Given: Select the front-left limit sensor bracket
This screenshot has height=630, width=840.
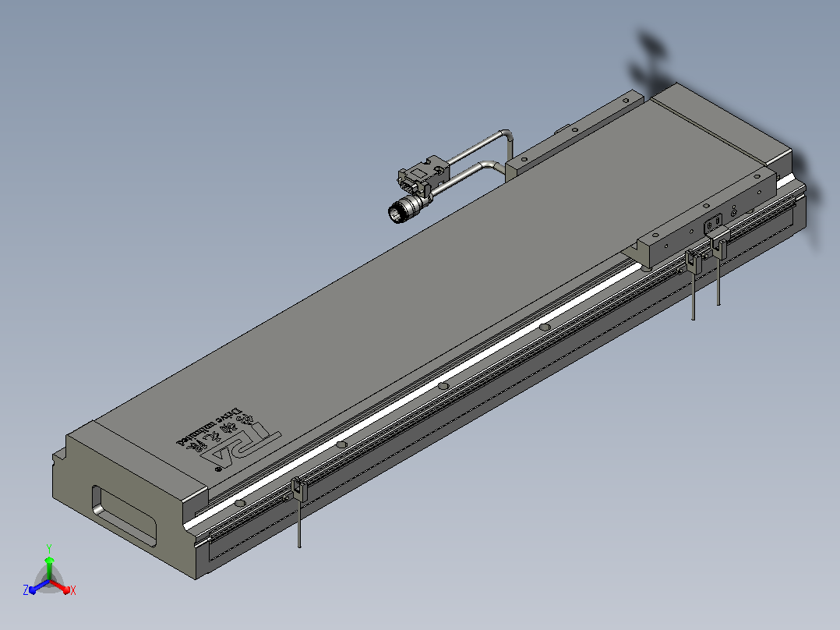Looking at the screenshot, I should (299, 489).
